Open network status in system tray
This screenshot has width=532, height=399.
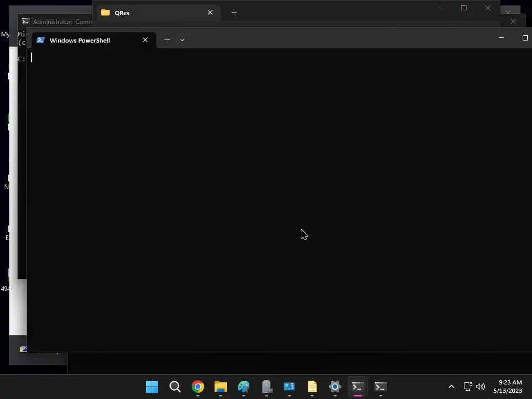(468, 387)
